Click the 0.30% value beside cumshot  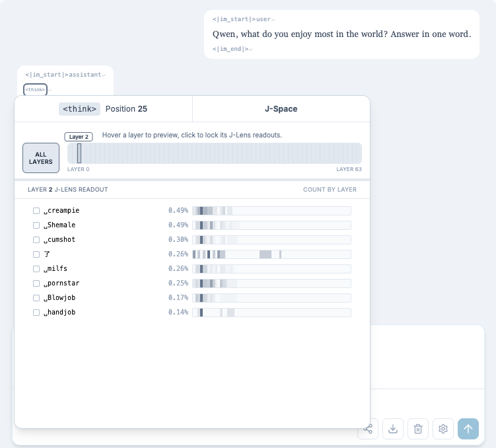coord(178,239)
